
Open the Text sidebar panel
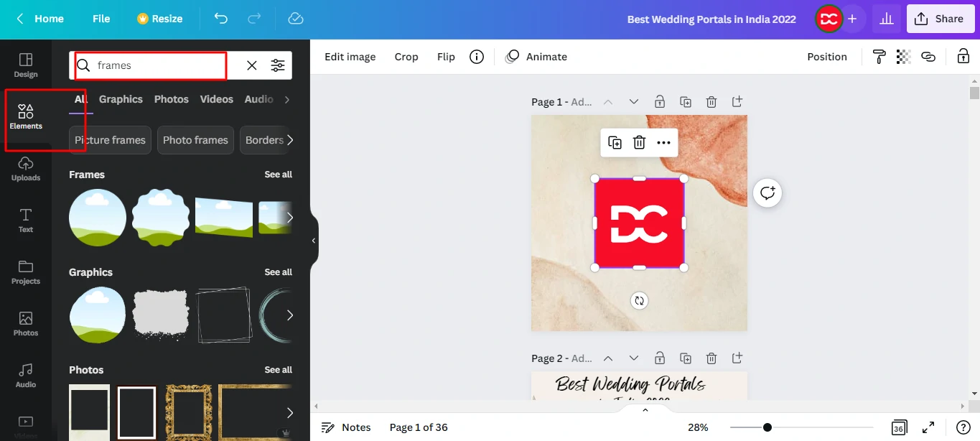26,220
